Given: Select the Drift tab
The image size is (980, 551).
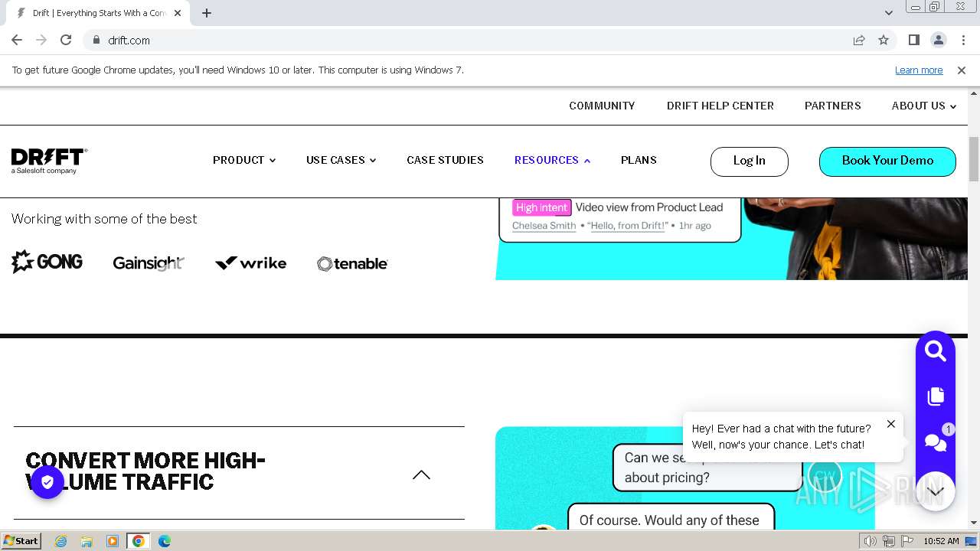Looking at the screenshot, I should tap(98, 13).
